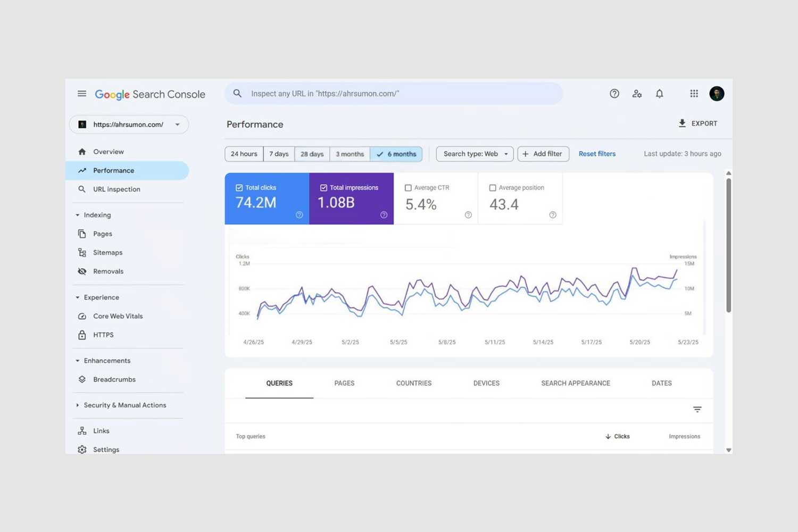This screenshot has height=532, width=798.
Task: Select the 24 hours date range
Action: pyautogui.click(x=244, y=154)
